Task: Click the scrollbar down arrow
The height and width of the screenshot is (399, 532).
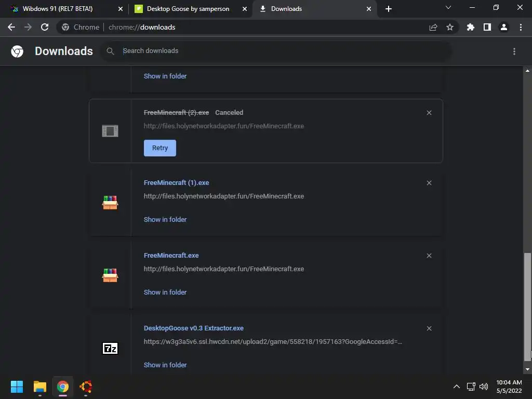Action: click(x=527, y=369)
